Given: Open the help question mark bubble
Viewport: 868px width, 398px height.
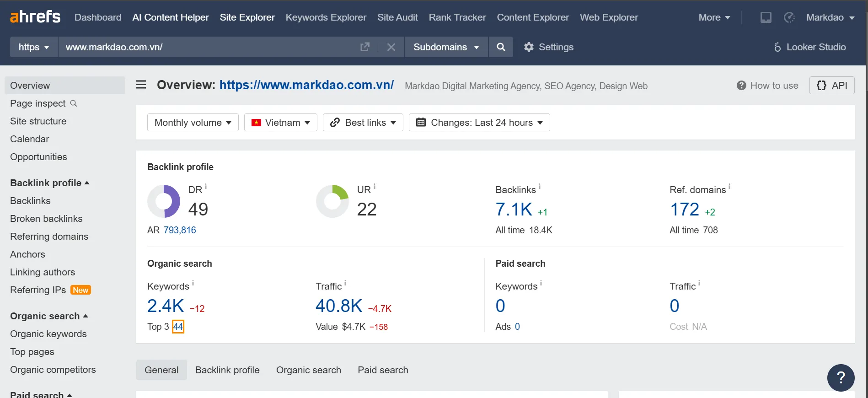Looking at the screenshot, I should (x=841, y=377).
